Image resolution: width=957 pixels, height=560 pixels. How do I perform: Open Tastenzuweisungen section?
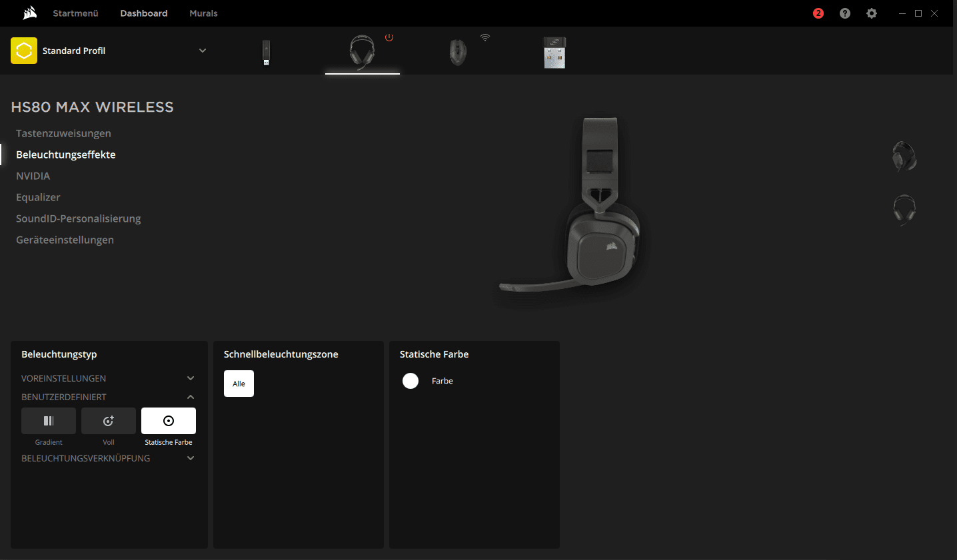pyautogui.click(x=63, y=133)
